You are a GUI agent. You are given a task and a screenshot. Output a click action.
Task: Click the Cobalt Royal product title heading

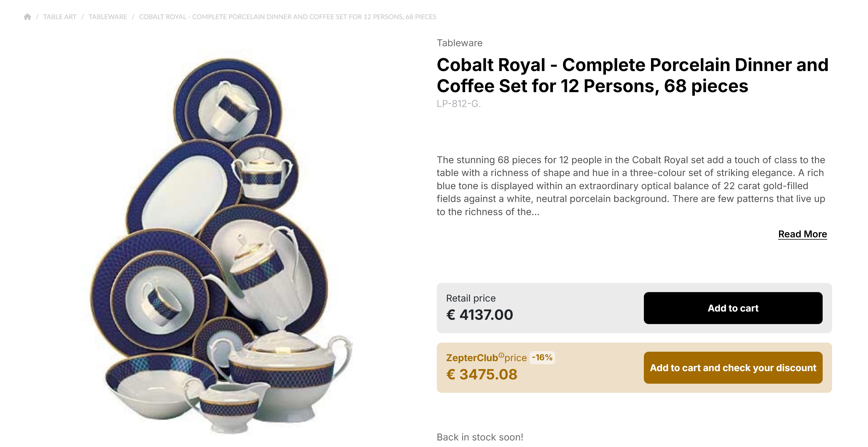pos(632,75)
